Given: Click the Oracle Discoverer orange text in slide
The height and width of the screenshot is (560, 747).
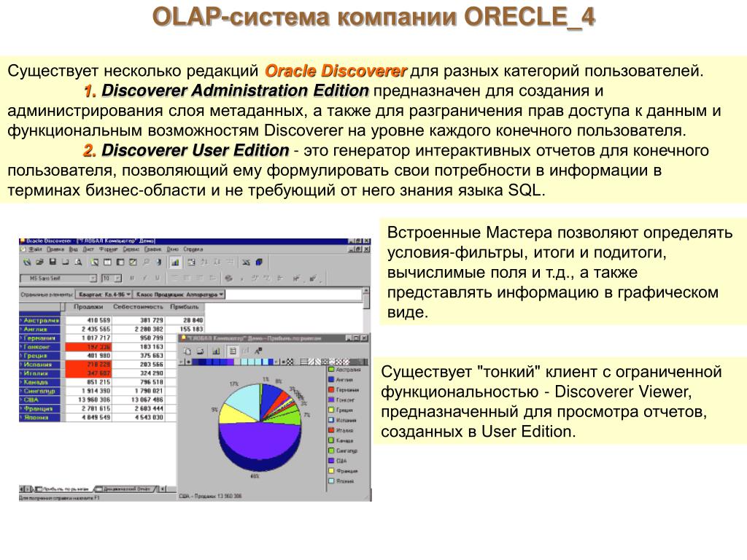Looking at the screenshot, I should pyautogui.click(x=336, y=71).
